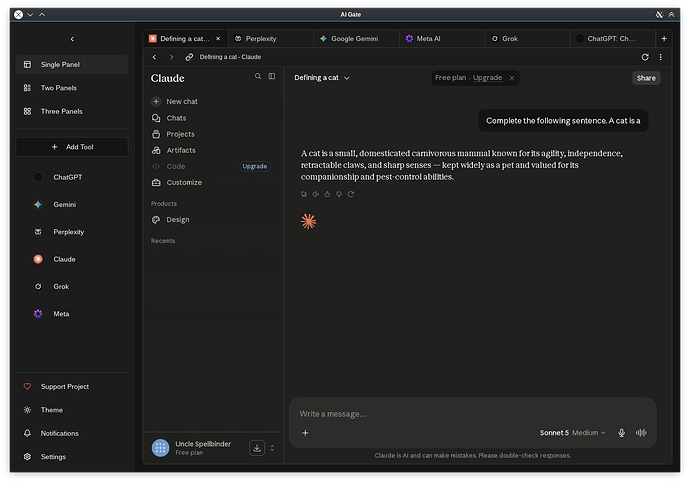Open Meta from the sidebar tools
This screenshot has width=690, height=484.
(61, 314)
